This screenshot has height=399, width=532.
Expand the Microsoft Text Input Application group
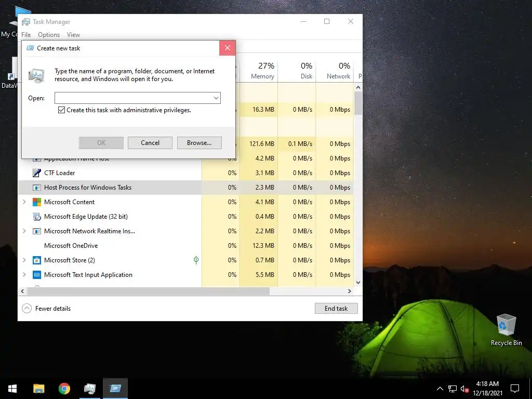click(x=24, y=275)
